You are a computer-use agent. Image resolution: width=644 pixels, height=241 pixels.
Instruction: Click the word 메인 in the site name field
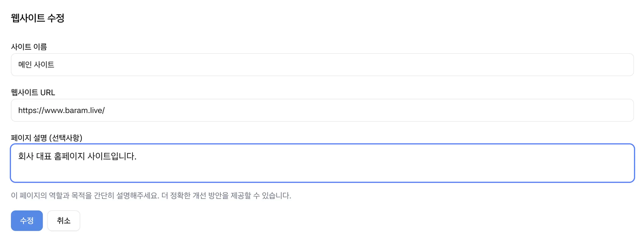coord(25,65)
